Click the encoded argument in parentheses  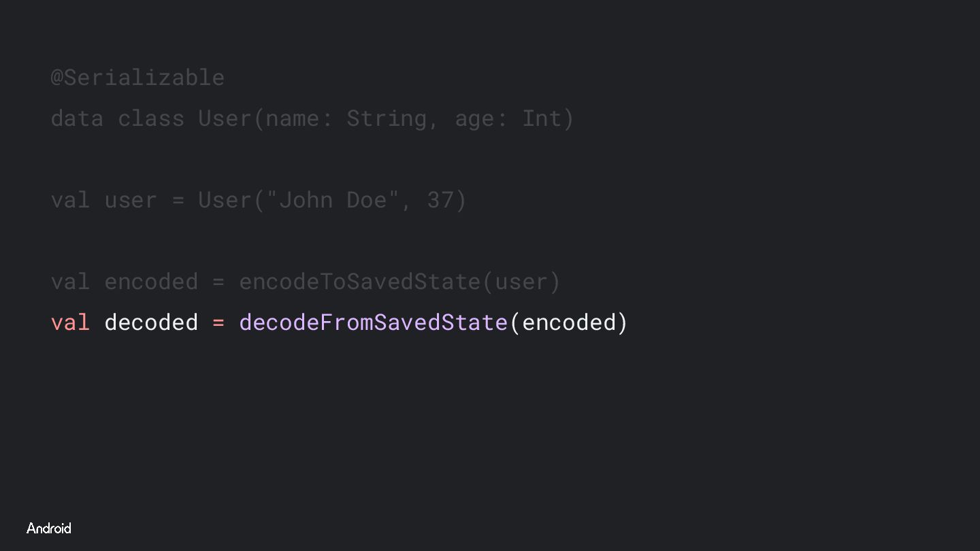(568, 322)
